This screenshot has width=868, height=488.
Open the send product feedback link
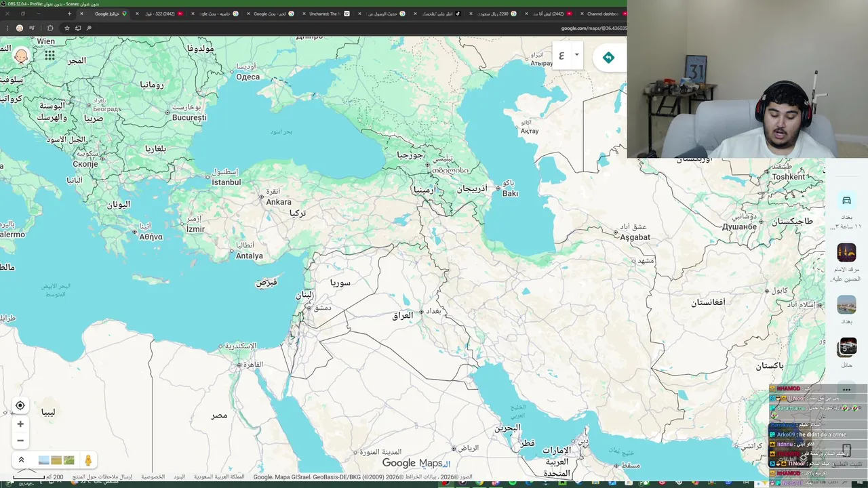(x=102, y=476)
